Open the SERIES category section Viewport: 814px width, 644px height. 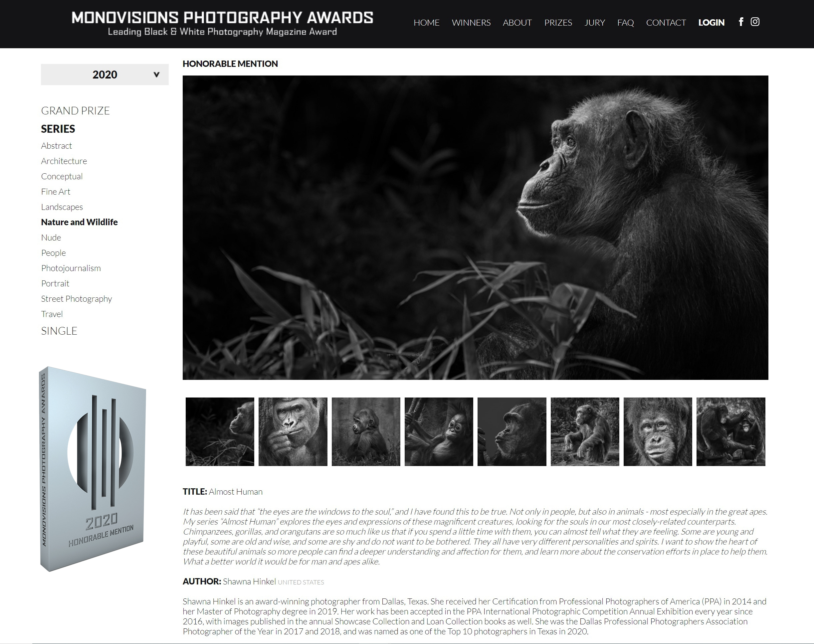pyautogui.click(x=58, y=129)
